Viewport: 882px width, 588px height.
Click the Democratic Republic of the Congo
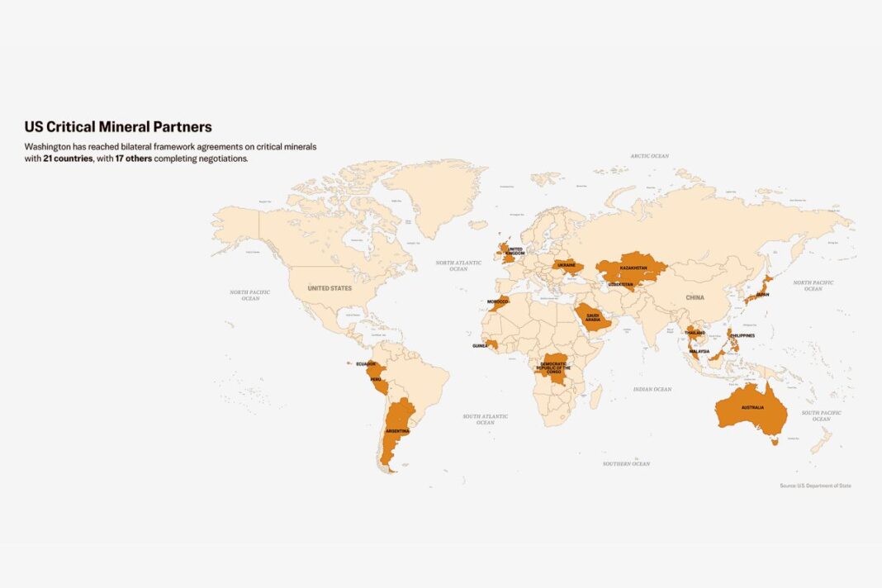[553, 372]
